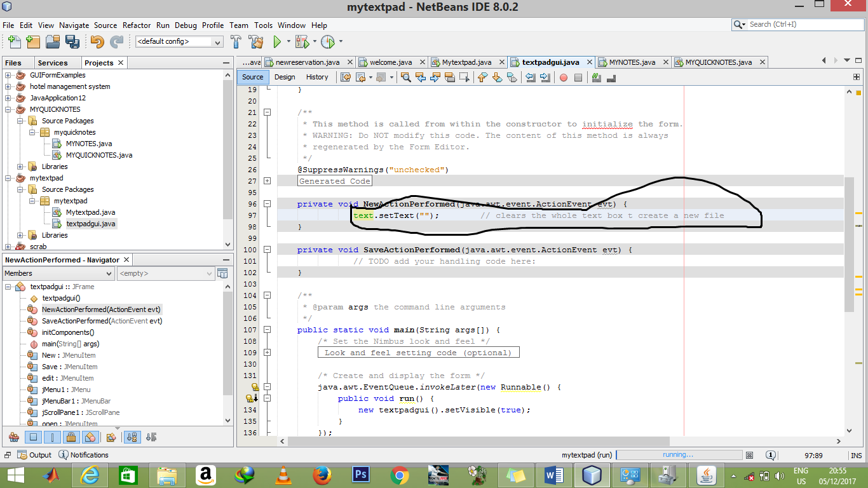Click the Notifications icon in status bar

pos(83,455)
